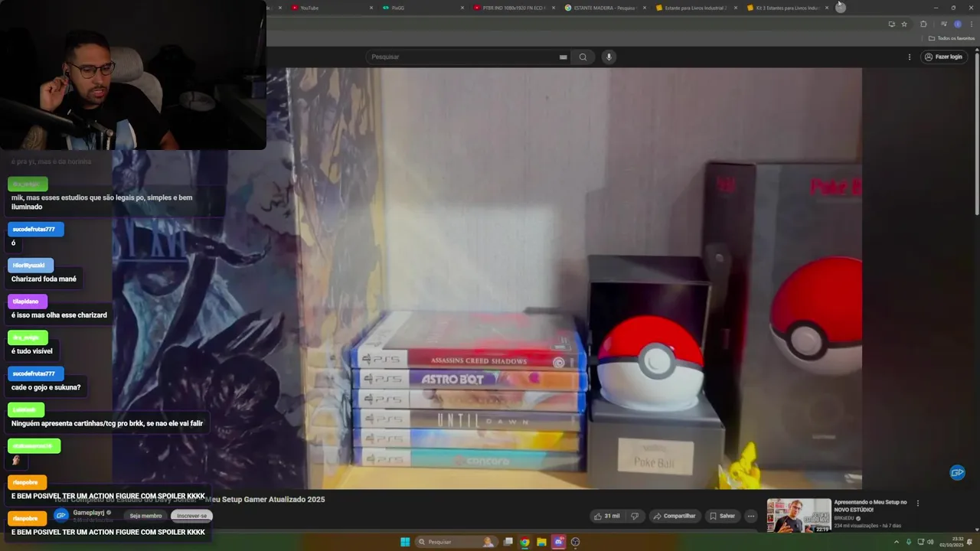This screenshot has width=980, height=551.
Task: Open the Windows Start menu
Action: pyautogui.click(x=405, y=542)
